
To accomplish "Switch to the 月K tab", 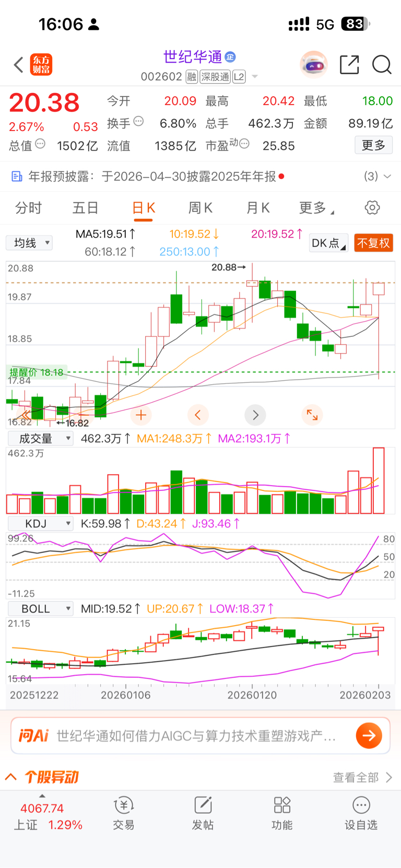I will click(x=257, y=208).
